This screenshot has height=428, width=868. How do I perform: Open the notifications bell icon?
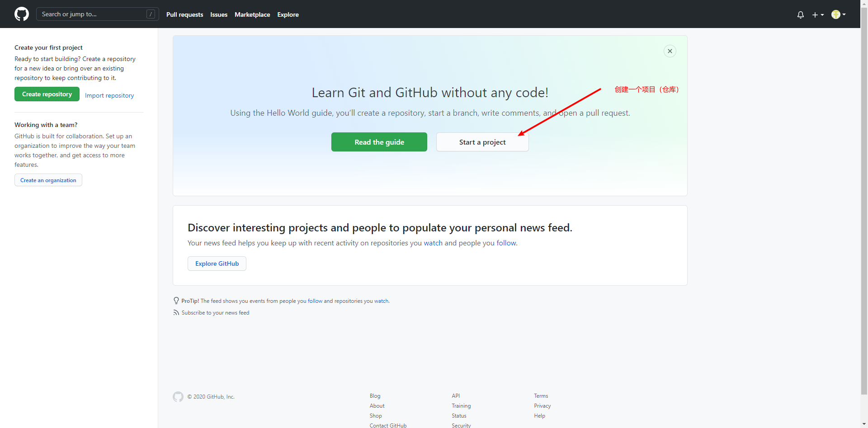coord(801,14)
